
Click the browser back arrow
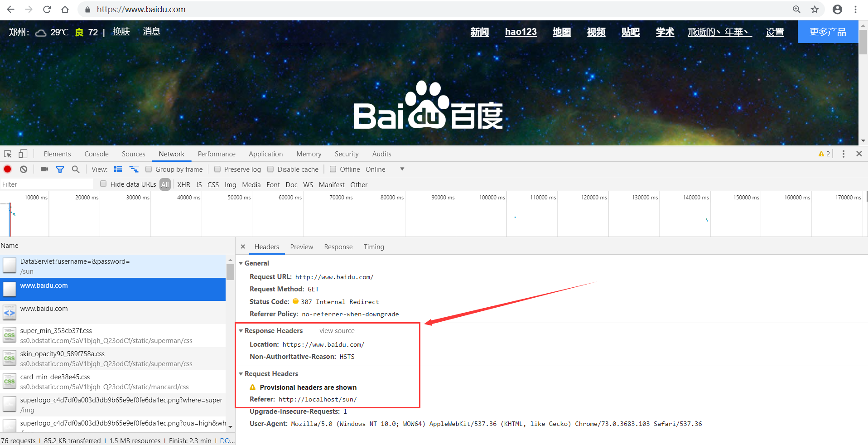click(11, 10)
